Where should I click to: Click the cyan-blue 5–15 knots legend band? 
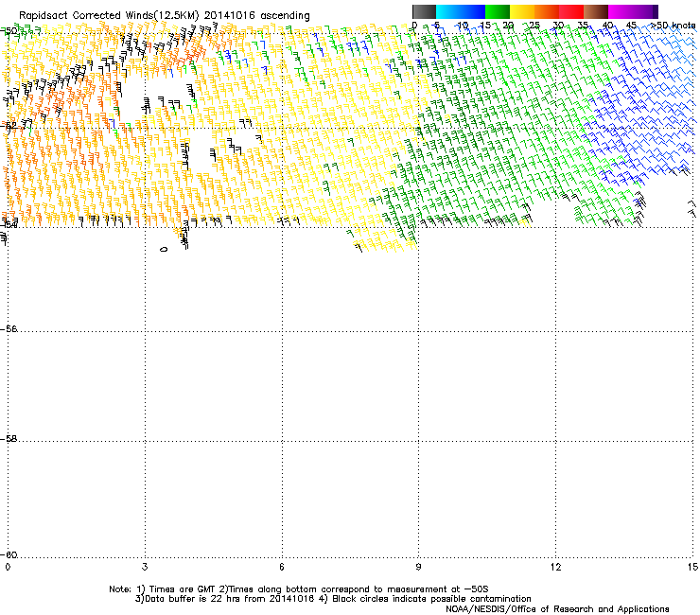(x=461, y=11)
